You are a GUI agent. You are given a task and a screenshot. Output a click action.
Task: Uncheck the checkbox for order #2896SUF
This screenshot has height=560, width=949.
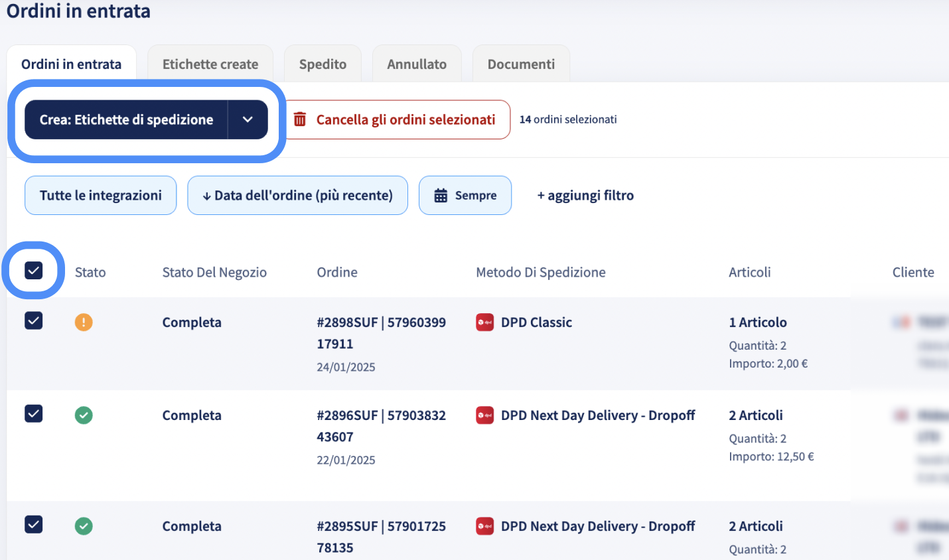[x=33, y=413]
